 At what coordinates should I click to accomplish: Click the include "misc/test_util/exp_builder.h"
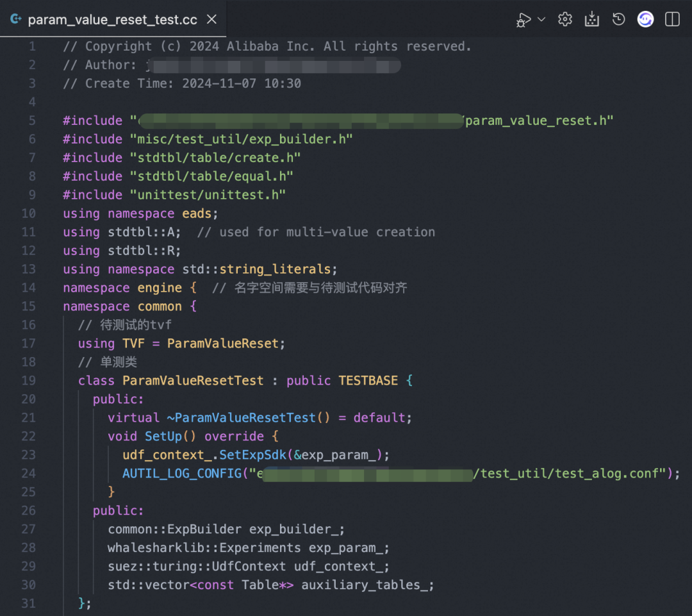(242, 139)
